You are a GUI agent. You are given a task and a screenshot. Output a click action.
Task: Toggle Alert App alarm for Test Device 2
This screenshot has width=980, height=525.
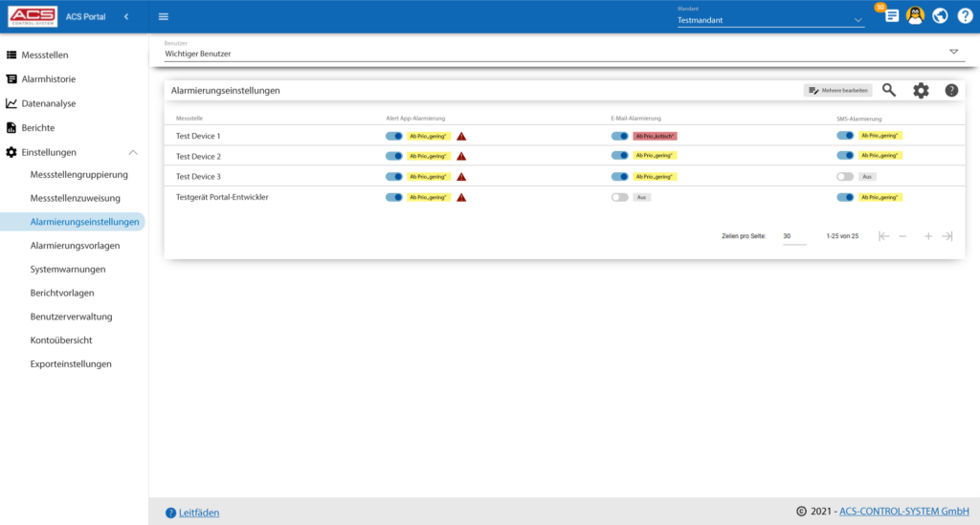click(393, 156)
